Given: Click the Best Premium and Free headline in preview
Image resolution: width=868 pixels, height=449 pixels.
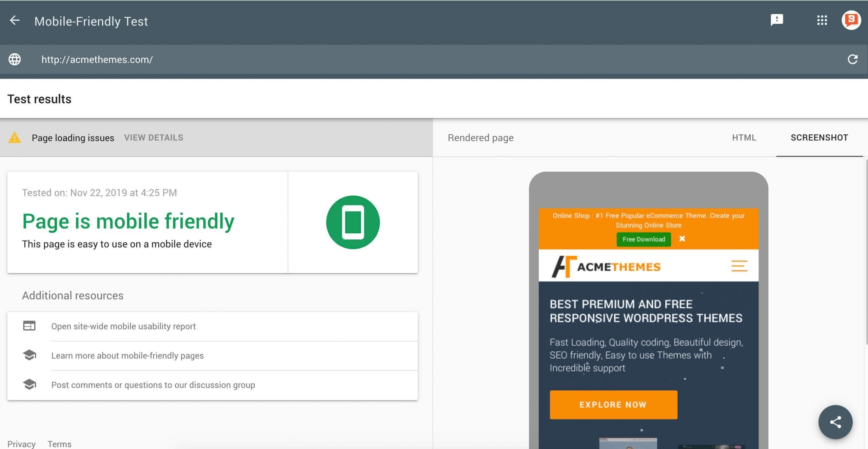Looking at the screenshot, I should pos(646,311).
